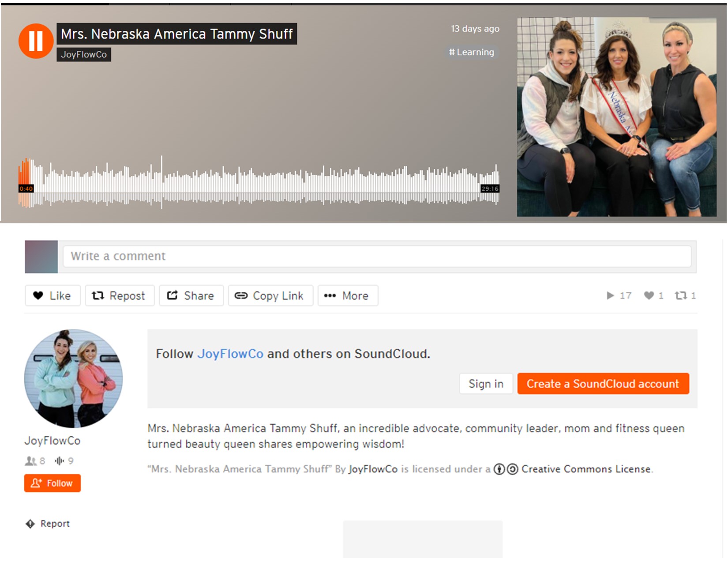View JoyFlowCo followers count
The width and height of the screenshot is (728, 563).
point(36,461)
